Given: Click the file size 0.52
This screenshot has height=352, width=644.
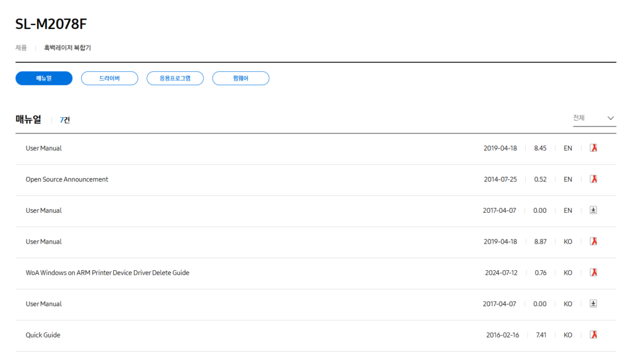Looking at the screenshot, I should (x=540, y=179).
